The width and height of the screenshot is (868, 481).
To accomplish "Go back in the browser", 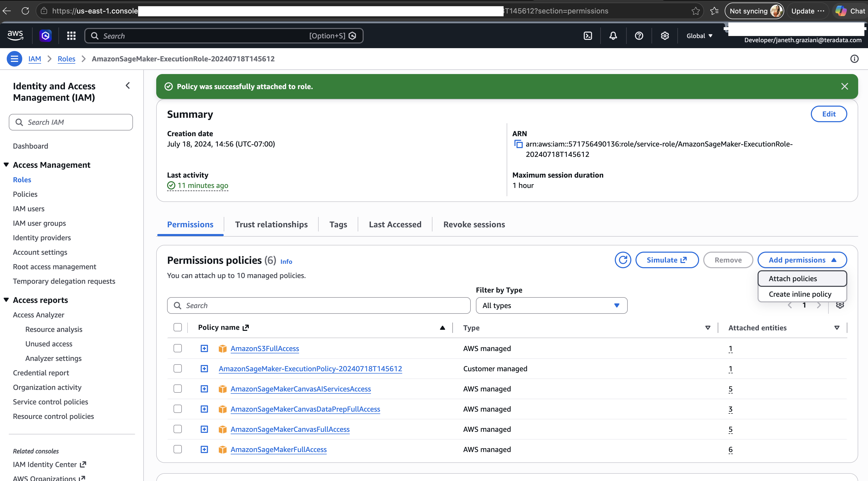I will (x=7, y=11).
